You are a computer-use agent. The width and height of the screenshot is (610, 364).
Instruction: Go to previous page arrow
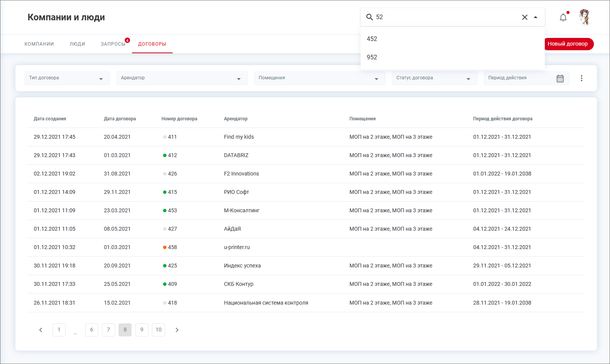(41, 330)
